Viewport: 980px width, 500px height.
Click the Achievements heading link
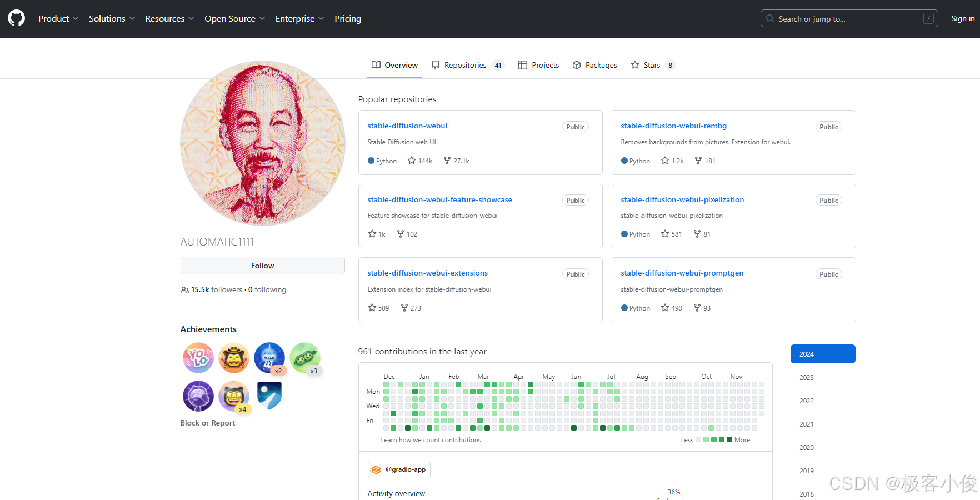coord(208,329)
